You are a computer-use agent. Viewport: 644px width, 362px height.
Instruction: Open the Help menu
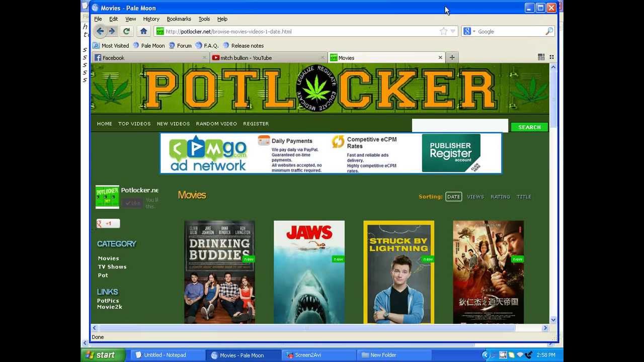click(222, 19)
